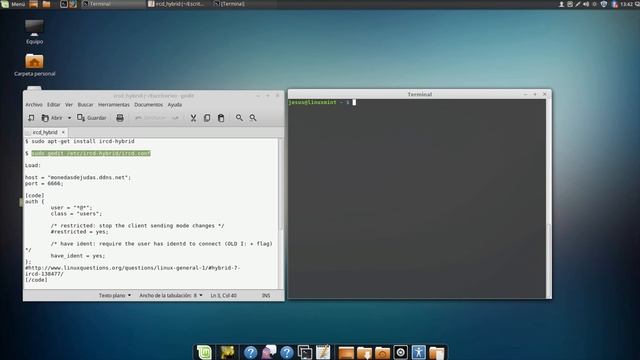
Task: Open the Ver menu in gedit
Action: tap(69, 105)
